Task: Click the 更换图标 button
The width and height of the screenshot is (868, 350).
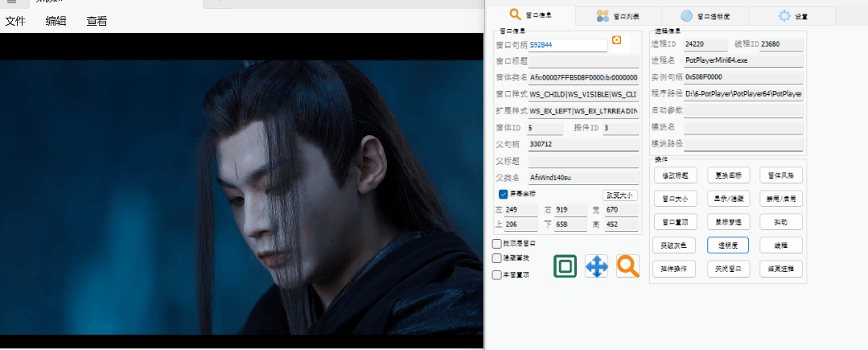Action: click(728, 175)
